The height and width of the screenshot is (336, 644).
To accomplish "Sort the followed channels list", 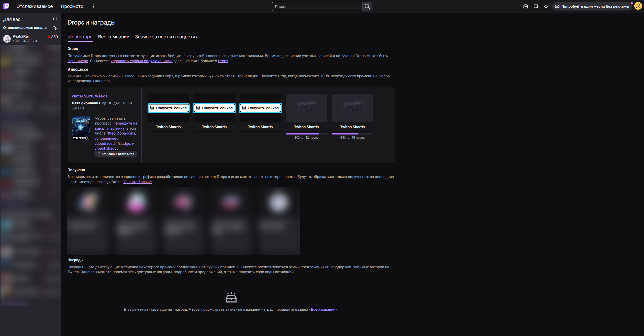I will point(55,28).
